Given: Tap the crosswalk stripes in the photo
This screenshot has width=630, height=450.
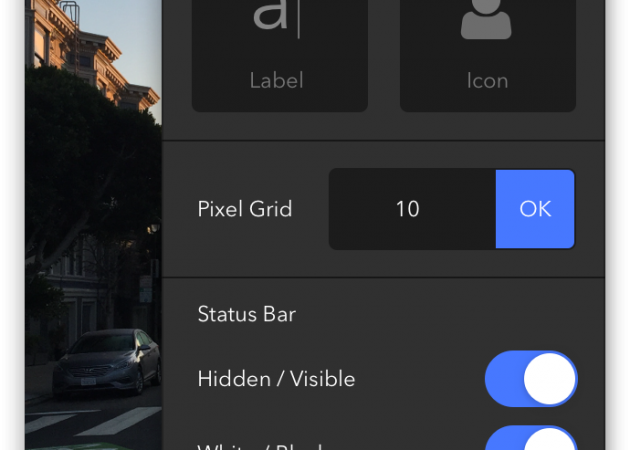Looking at the screenshot, I should (x=90, y=422).
